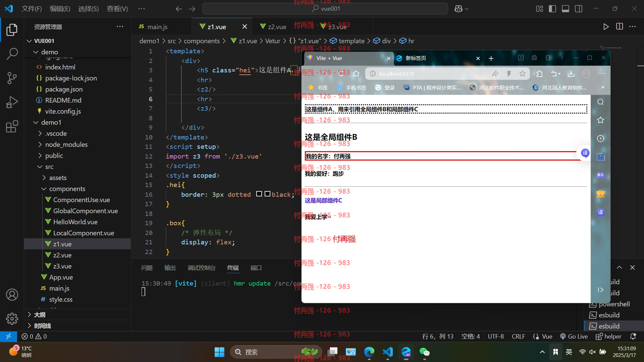Open Run and Debug view

(x=12, y=102)
